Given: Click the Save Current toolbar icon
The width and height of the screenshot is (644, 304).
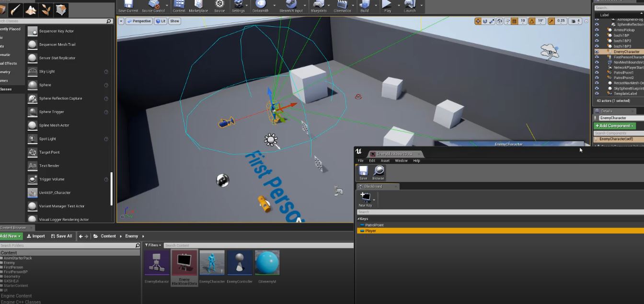Looking at the screenshot, I should [x=128, y=5].
